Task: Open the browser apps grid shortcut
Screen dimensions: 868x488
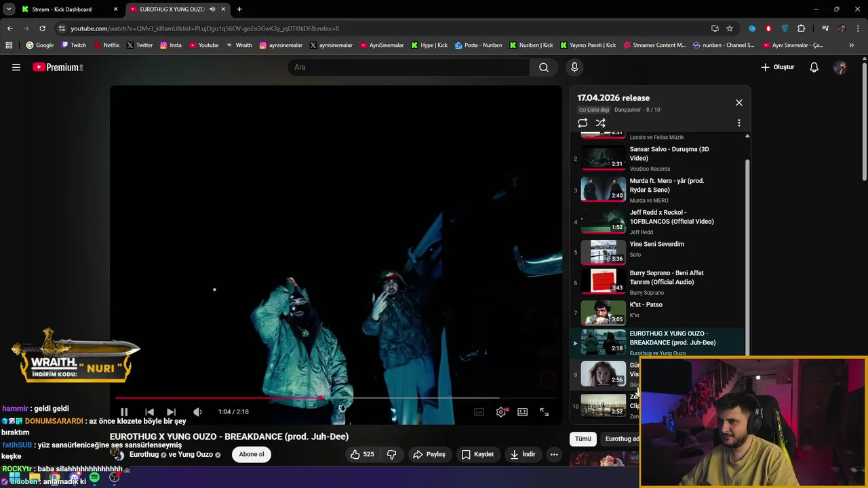Action: pos(9,45)
